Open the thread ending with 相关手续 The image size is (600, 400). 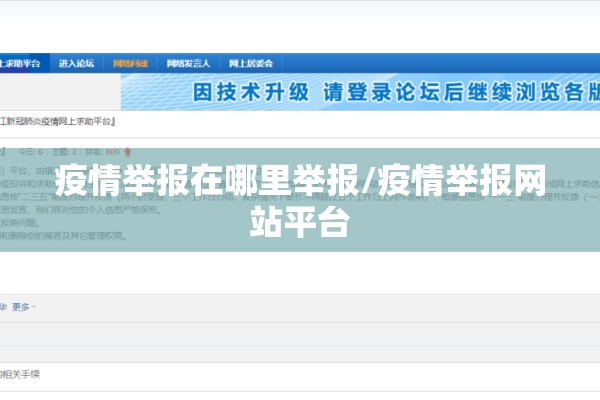click(20, 374)
